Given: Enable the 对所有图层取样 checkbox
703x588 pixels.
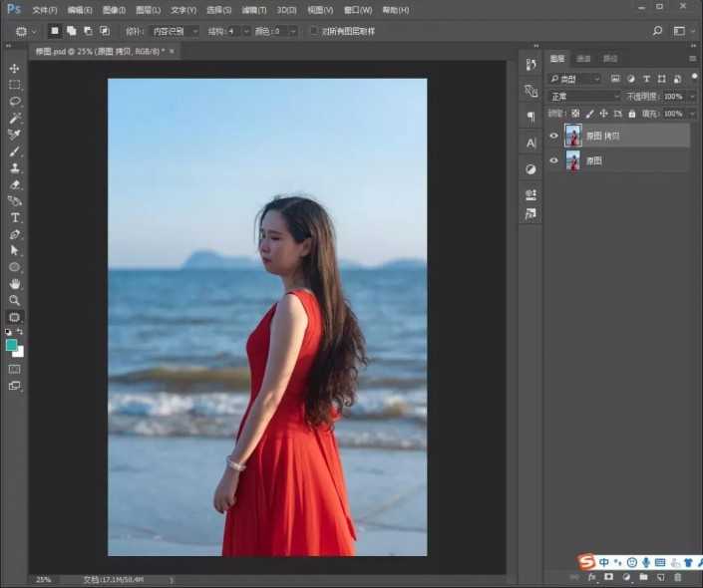Looking at the screenshot, I should tap(314, 31).
